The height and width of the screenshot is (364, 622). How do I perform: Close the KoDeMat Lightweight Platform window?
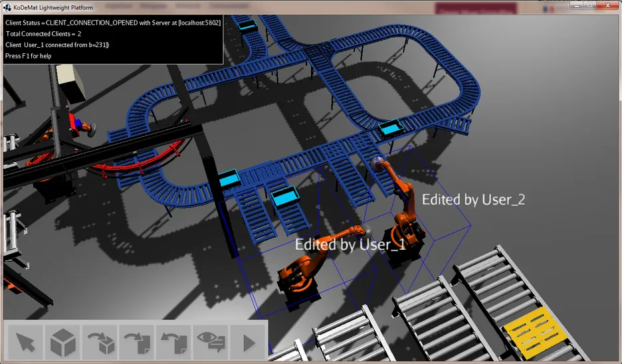click(x=607, y=5)
